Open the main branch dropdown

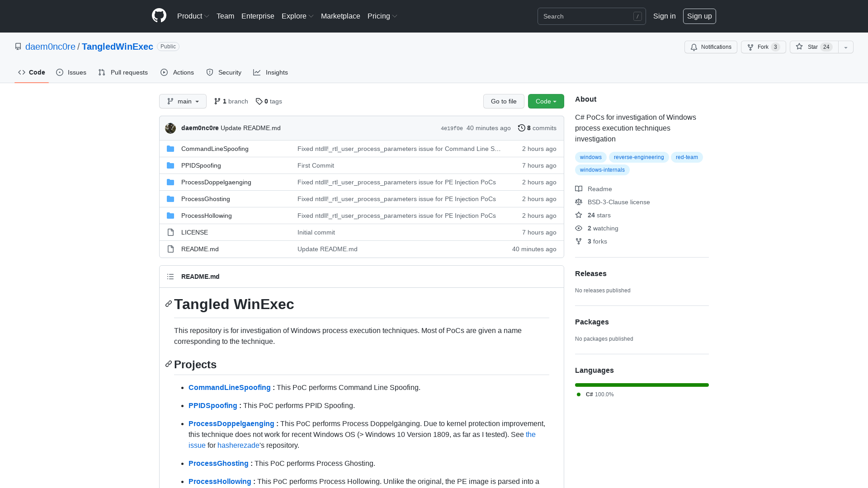(x=183, y=101)
